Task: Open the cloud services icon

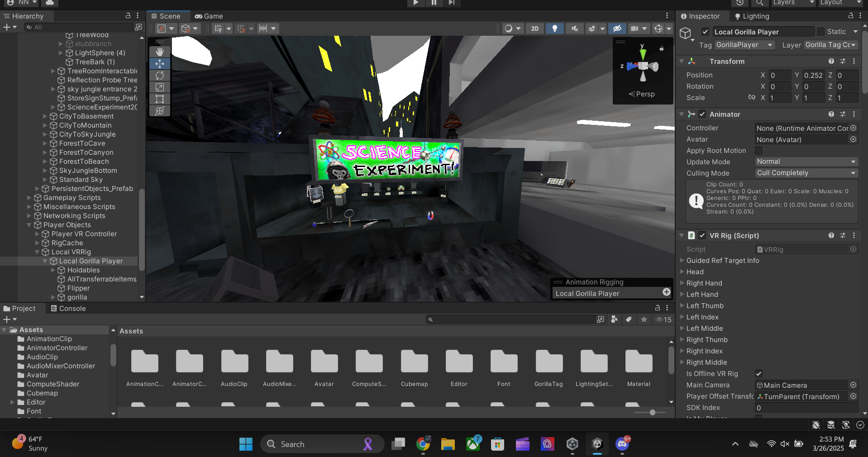Action: [50, 3]
